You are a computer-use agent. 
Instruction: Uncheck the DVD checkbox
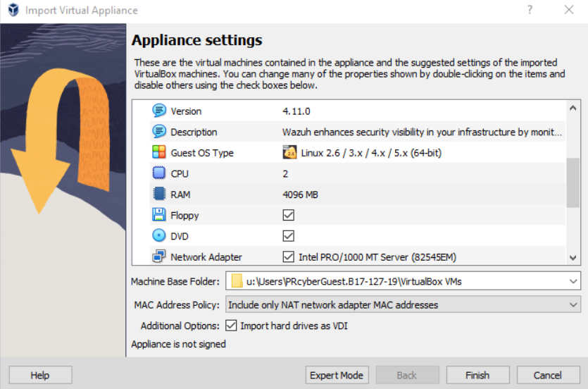pos(289,236)
